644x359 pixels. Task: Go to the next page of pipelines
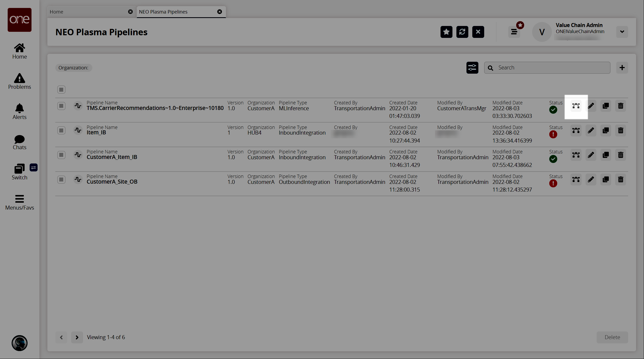(77, 337)
